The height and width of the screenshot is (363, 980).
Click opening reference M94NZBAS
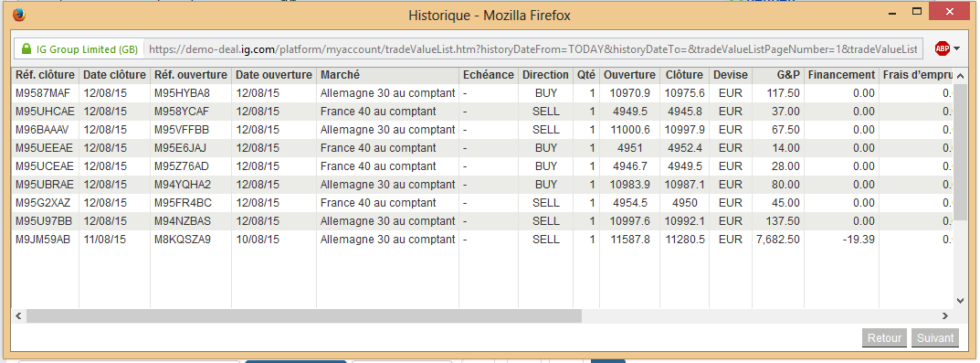[183, 221]
